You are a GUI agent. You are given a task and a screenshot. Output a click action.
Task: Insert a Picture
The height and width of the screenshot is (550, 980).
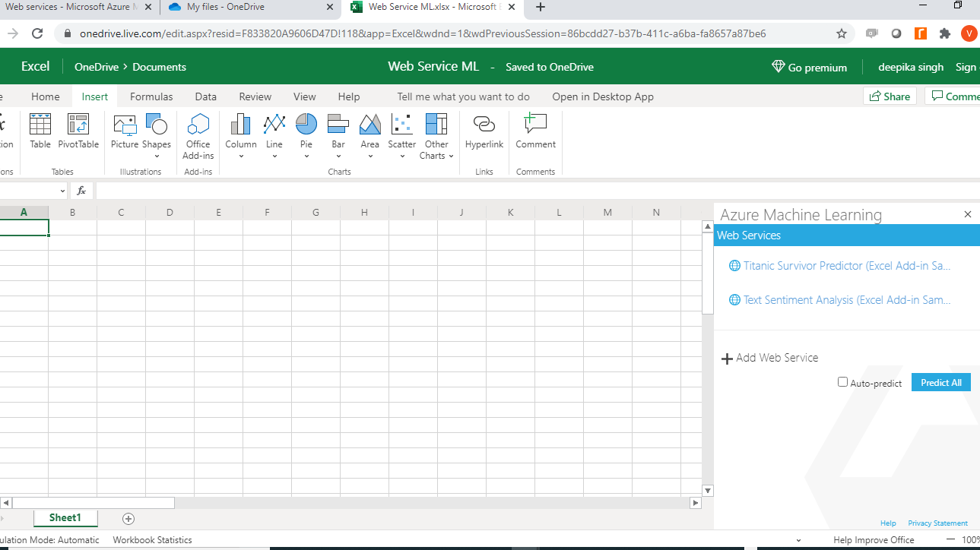tap(125, 131)
